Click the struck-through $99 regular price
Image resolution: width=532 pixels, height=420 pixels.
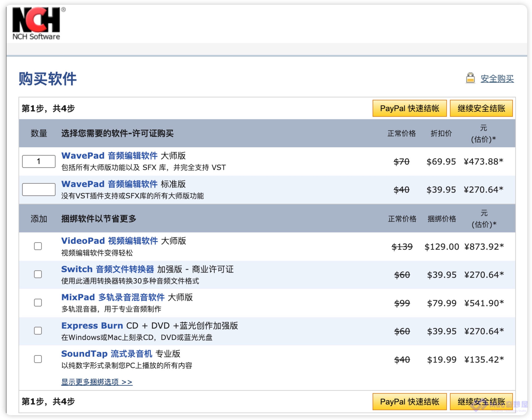click(x=402, y=303)
